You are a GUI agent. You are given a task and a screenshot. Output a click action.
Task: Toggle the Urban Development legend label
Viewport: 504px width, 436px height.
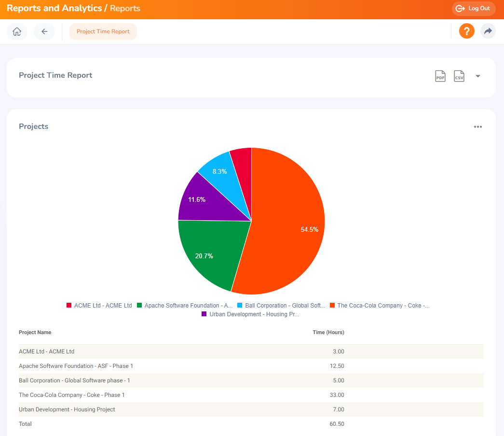254,314
